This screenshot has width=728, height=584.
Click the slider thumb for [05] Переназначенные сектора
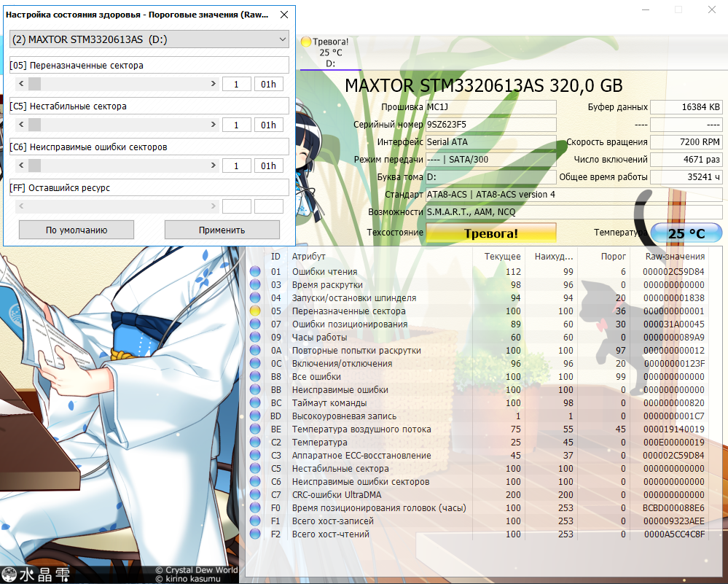coord(34,84)
